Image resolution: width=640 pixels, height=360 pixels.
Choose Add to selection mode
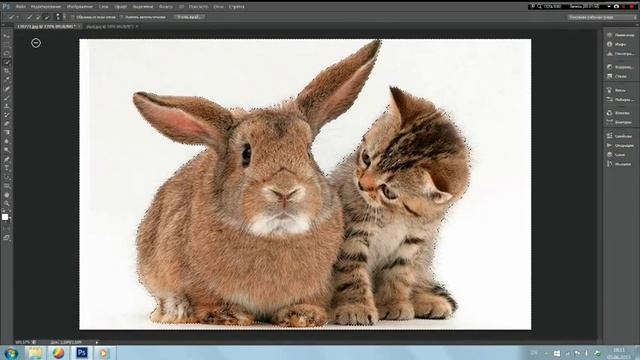tap(38, 17)
